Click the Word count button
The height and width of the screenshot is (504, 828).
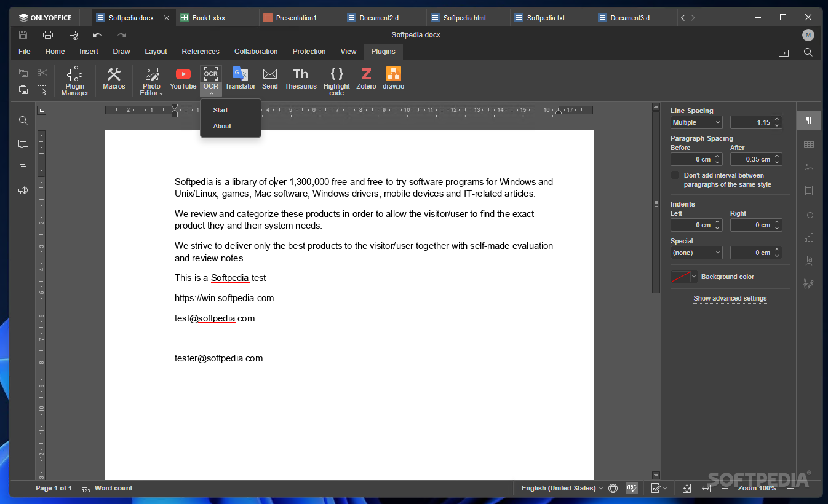(x=107, y=488)
